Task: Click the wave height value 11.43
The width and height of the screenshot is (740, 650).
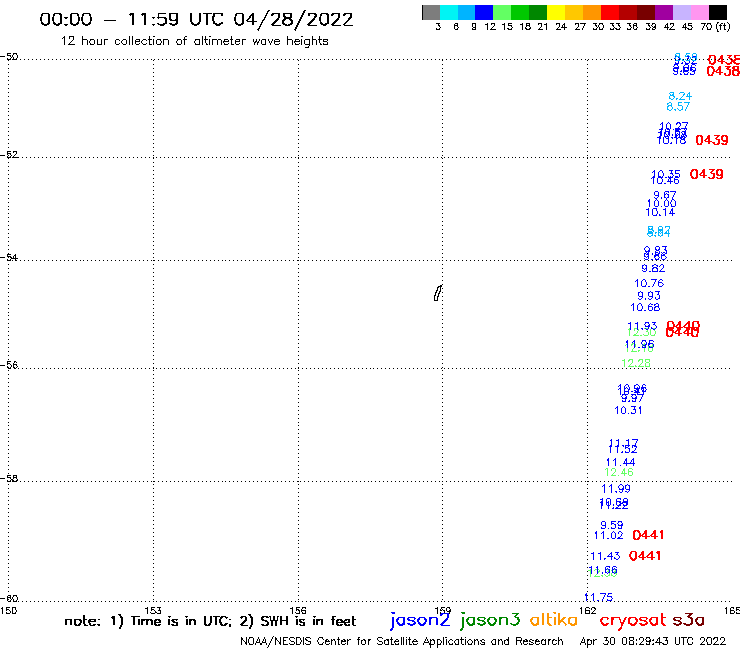Action: [x=605, y=557]
